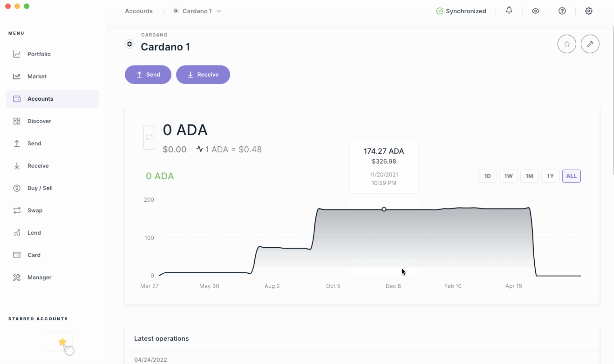Click the Discover grid icon
This screenshot has width=614, height=364.
[x=17, y=121]
